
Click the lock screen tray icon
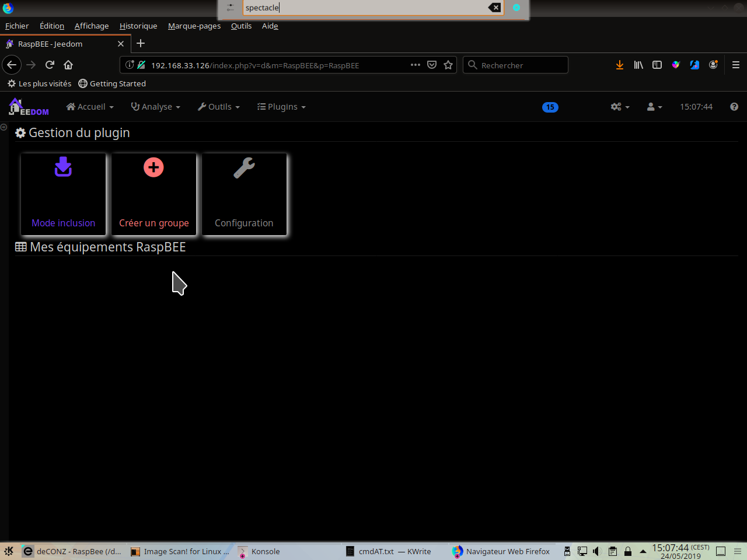click(x=628, y=551)
